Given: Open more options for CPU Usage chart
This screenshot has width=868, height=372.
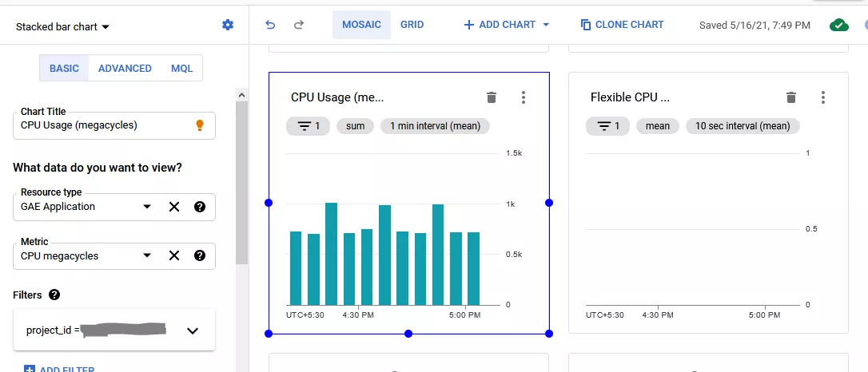Looking at the screenshot, I should [x=524, y=98].
